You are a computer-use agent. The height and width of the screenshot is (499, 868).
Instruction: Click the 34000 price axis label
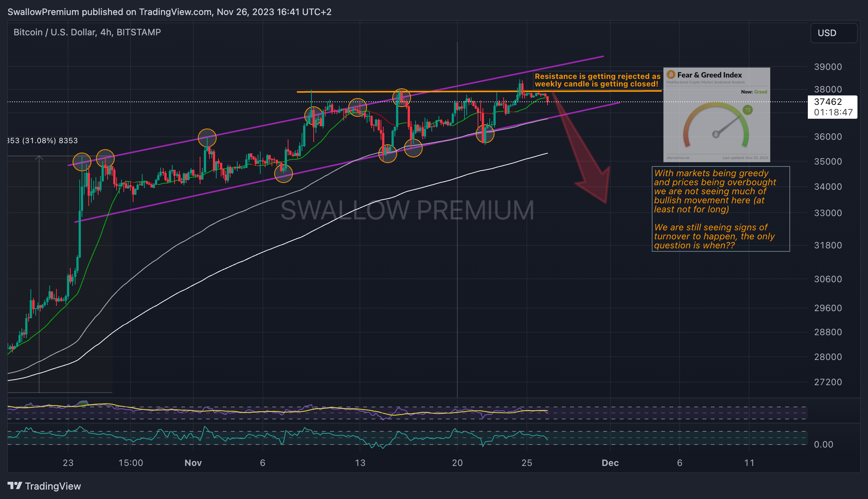tap(828, 187)
